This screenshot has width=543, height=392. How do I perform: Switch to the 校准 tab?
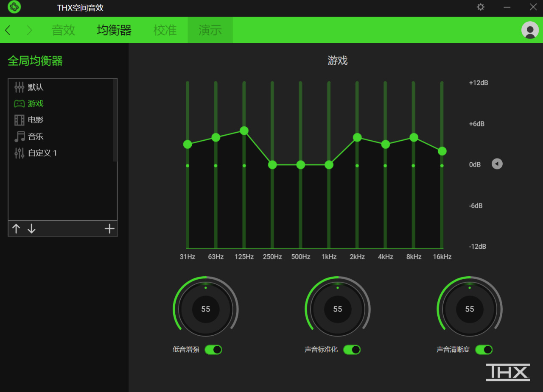(x=165, y=30)
